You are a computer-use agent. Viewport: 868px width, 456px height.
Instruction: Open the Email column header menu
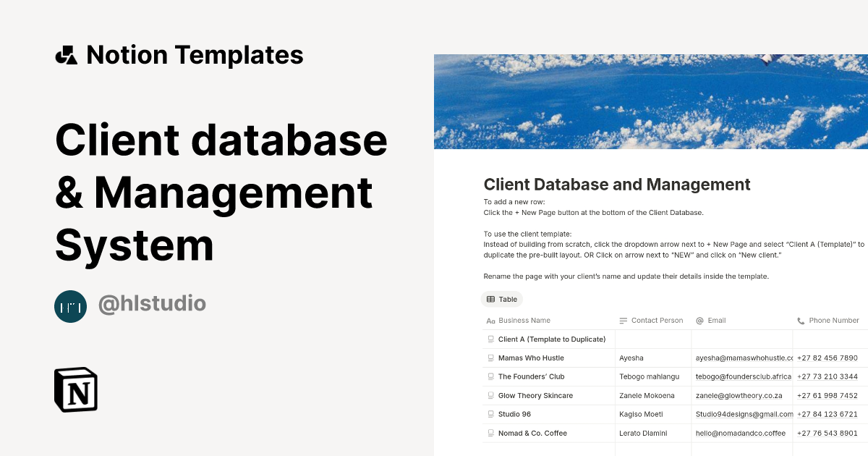[x=716, y=321]
